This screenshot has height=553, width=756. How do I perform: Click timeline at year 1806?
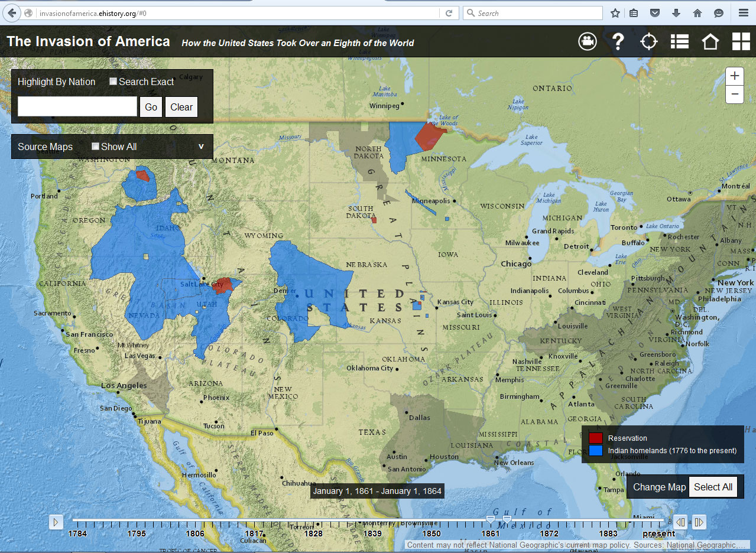[195, 534]
